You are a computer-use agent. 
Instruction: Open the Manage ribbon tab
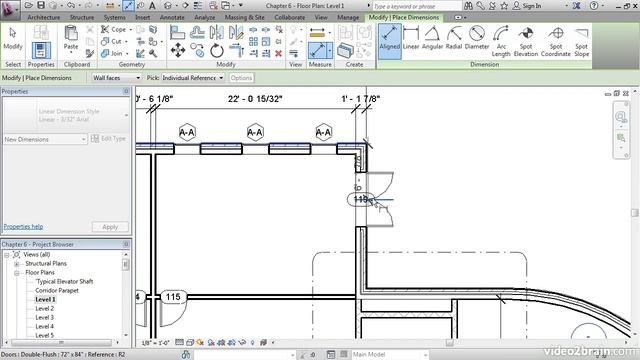coord(348,17)
